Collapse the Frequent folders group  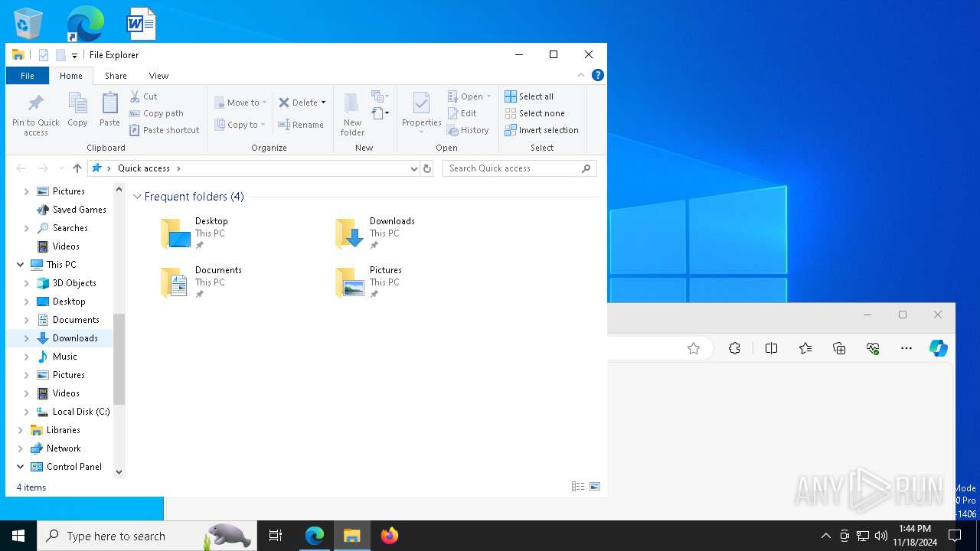(138, 197)
